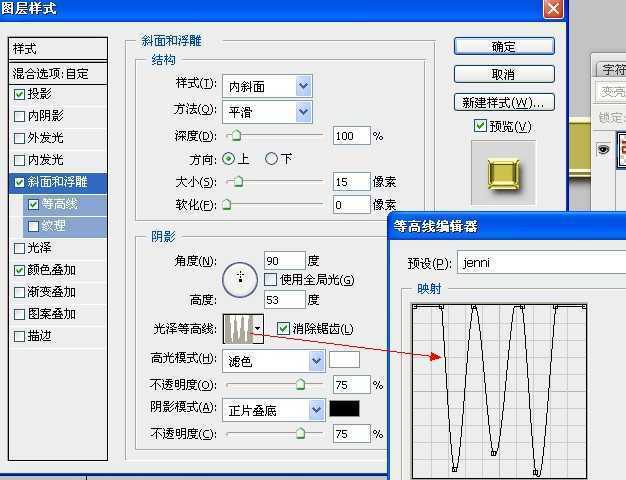Click the 新建样式(W) new style button

[504, 102]
